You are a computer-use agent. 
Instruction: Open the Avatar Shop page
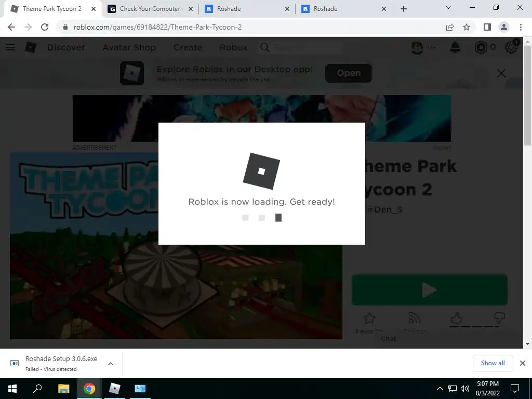129,47
